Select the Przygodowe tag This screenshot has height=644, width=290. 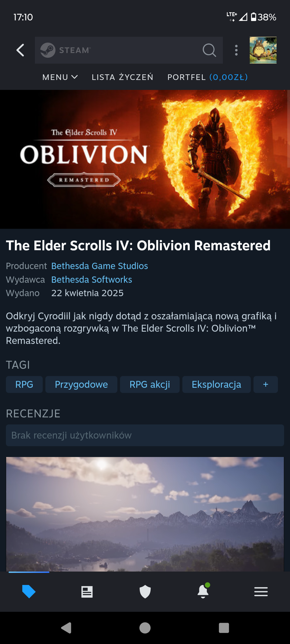click(x=81, y=385)
